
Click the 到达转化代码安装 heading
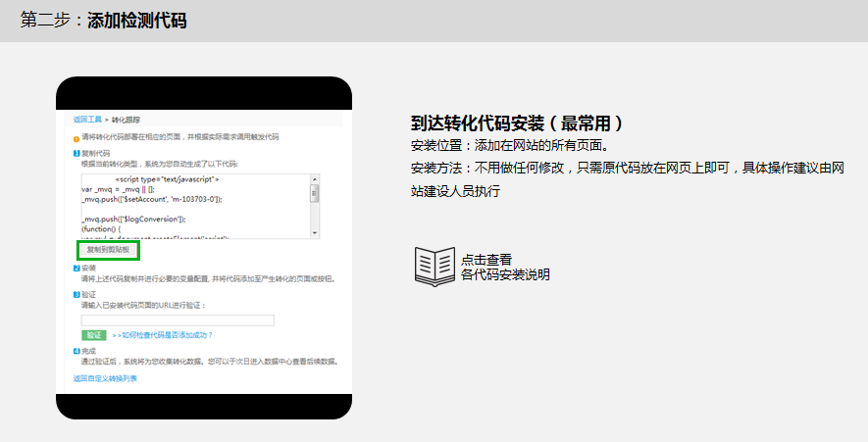click(x=517, y=123)
